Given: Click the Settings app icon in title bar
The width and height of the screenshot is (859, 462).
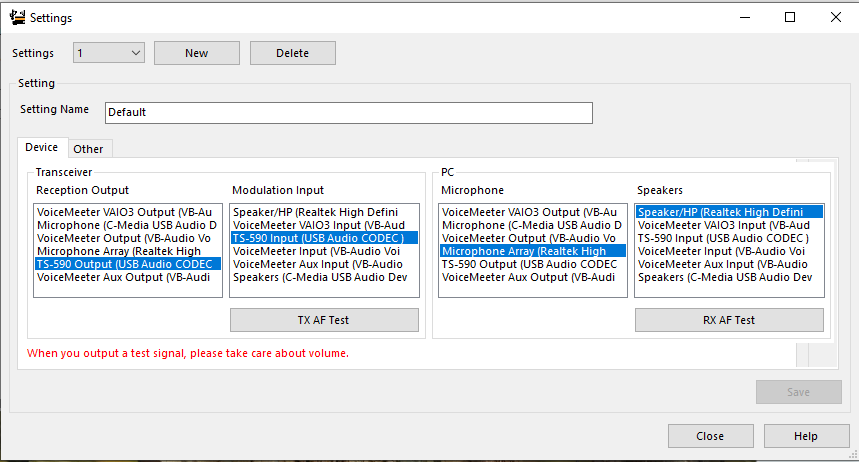Looking at the screenshot, I should (x=18, y=18).
